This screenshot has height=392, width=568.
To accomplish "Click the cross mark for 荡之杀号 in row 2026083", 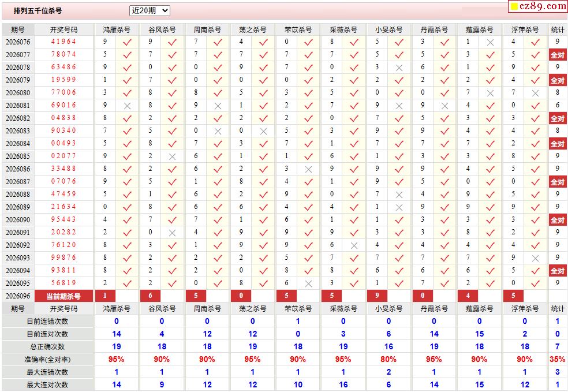I will 263,131.
